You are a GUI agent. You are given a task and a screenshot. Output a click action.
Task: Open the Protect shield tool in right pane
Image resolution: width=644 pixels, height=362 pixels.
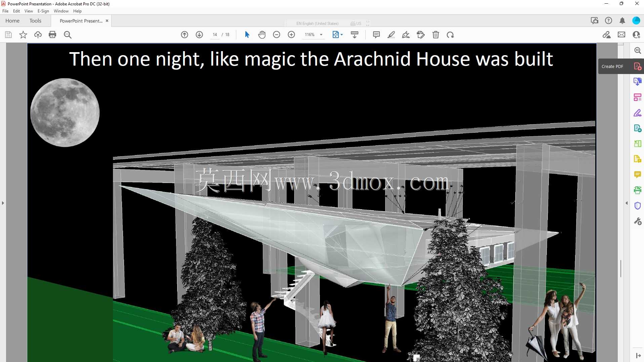click(x=638, y=206)
